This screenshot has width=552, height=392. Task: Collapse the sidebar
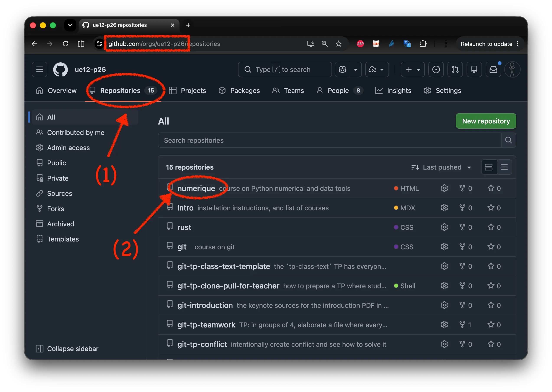pyautogui.click(x=67, y=349)
